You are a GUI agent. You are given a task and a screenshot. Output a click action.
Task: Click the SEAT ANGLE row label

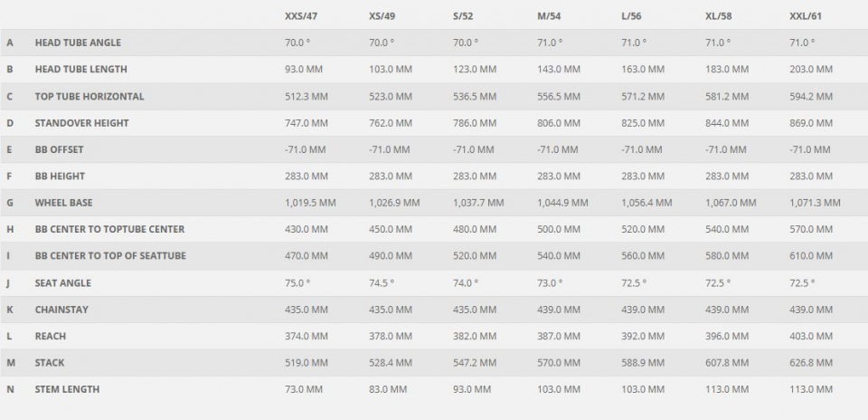tap(62, 283)
